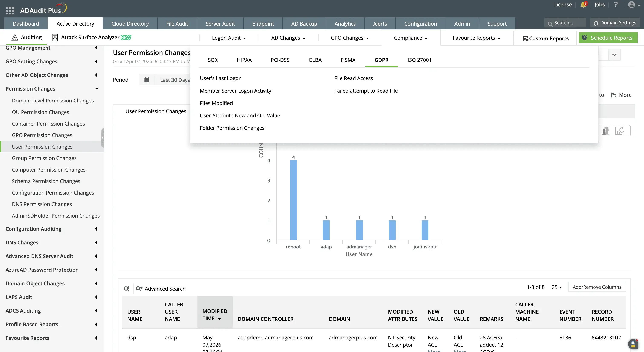Expand the DNS Changes section
This screenshot has width=644, height=352.
52,242
